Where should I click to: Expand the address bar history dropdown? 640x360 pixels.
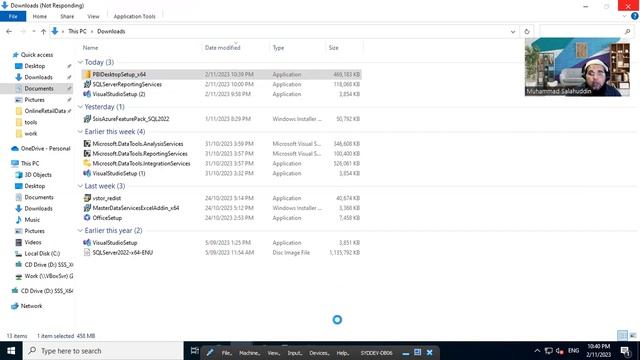pyautogui.click(x=513, y=31)
